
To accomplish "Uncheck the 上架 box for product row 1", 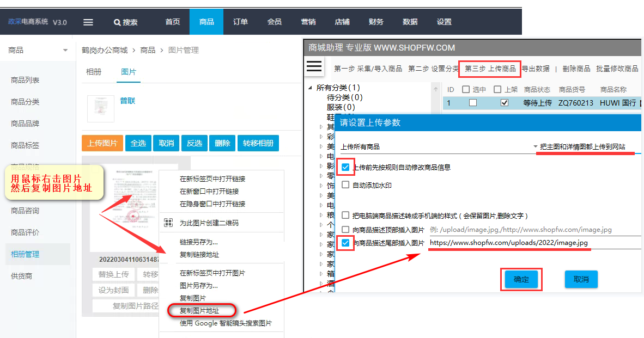I will pos(505,103).
